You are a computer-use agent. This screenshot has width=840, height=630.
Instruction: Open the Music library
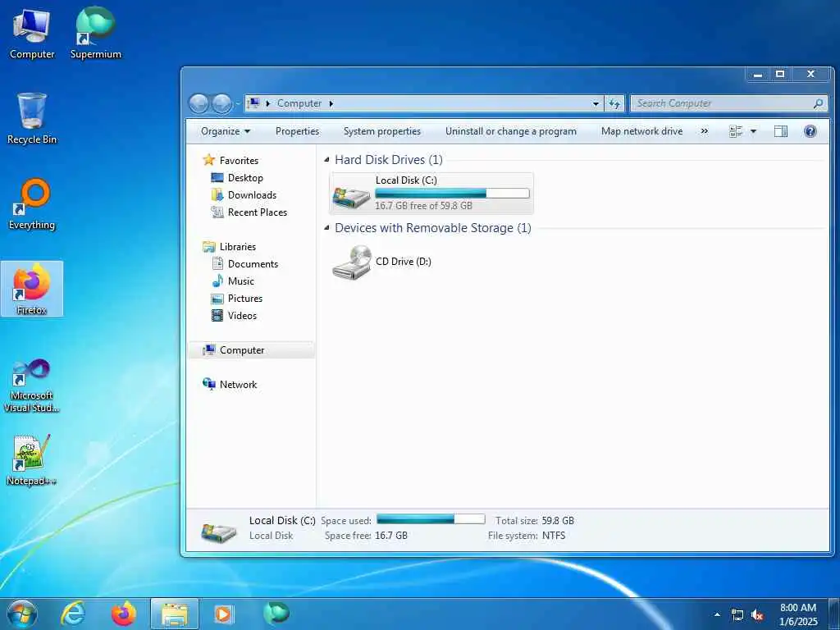pos(240,281)
